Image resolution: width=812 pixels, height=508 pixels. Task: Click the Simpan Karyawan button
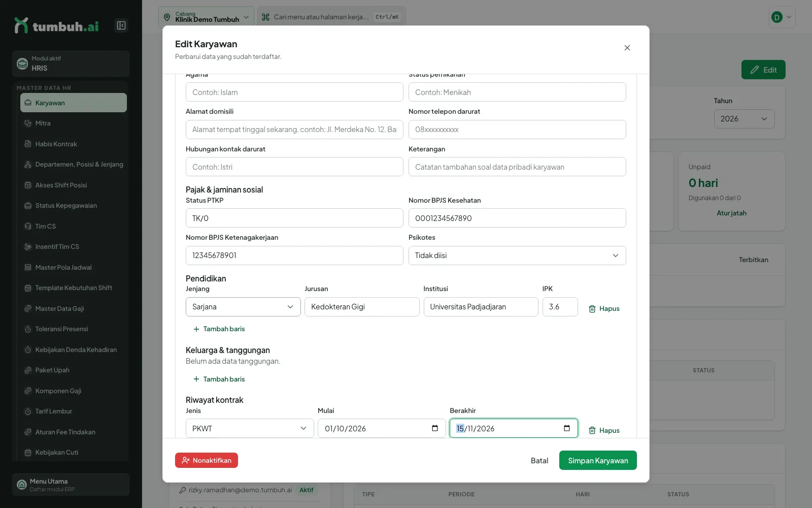point(598,460)
